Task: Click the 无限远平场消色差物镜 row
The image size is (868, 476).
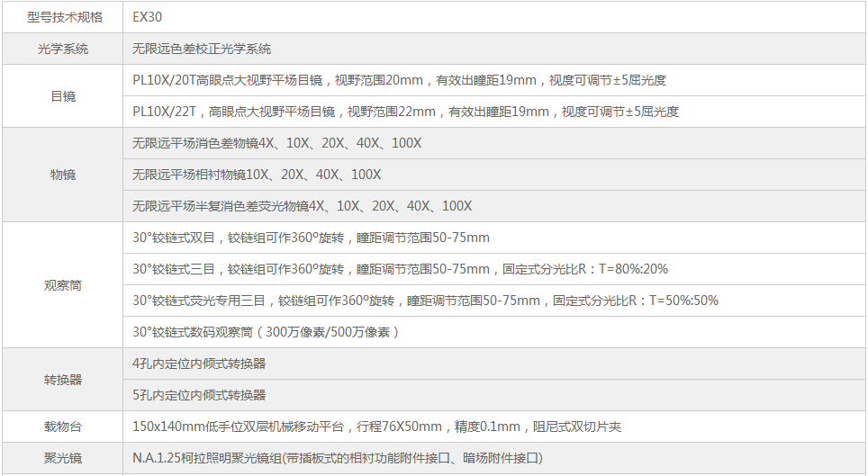Action: coord(276,143)
